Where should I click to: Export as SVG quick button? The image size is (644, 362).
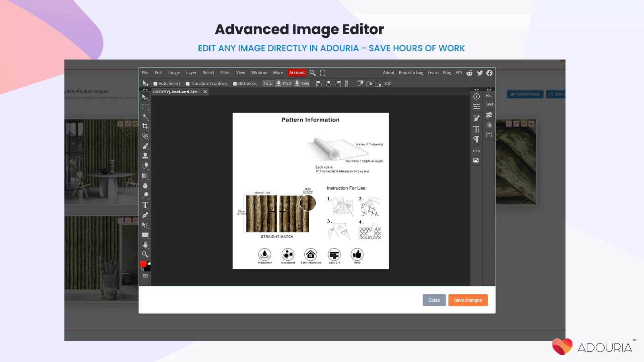[x=302, y=84]
